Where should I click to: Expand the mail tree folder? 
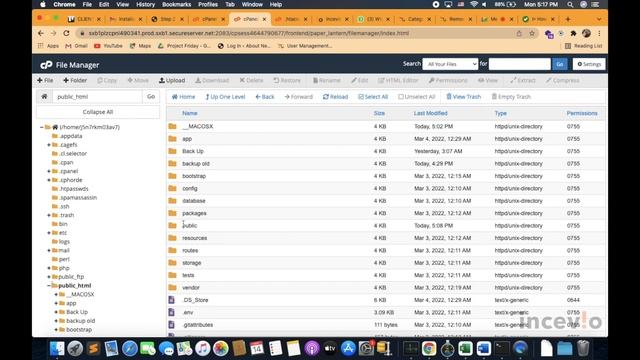pyautogui.click(x=49, y=251)
